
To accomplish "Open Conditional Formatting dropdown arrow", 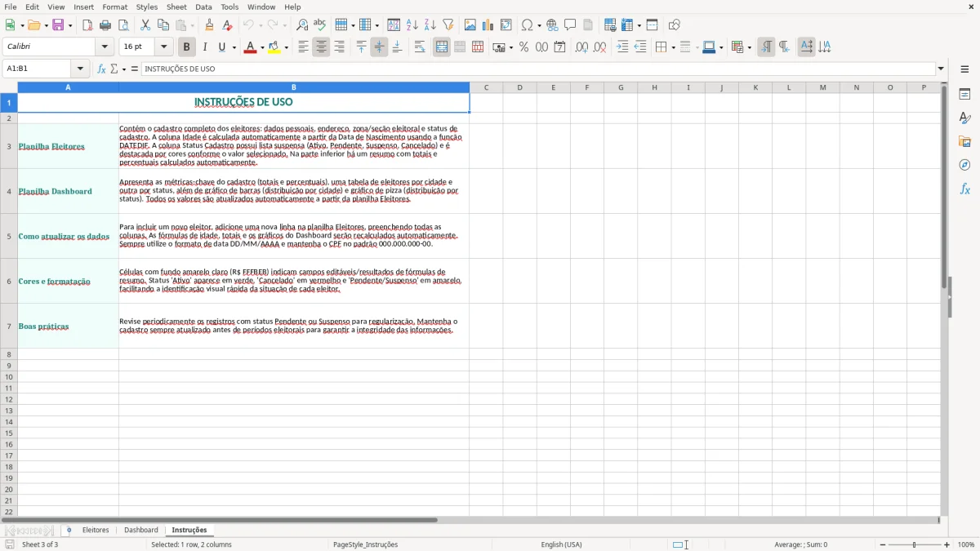I will coord(749,47).
